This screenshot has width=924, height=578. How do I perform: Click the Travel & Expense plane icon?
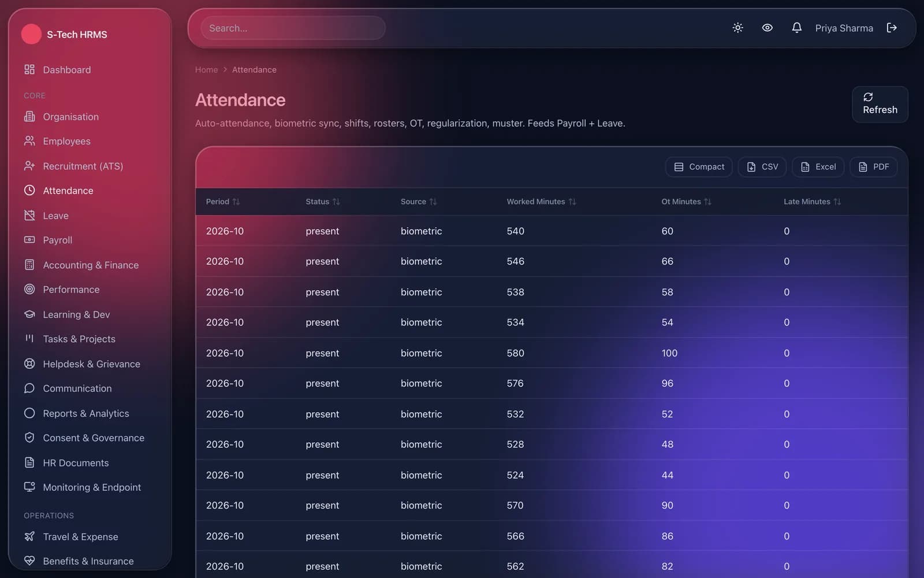[29, 536]
